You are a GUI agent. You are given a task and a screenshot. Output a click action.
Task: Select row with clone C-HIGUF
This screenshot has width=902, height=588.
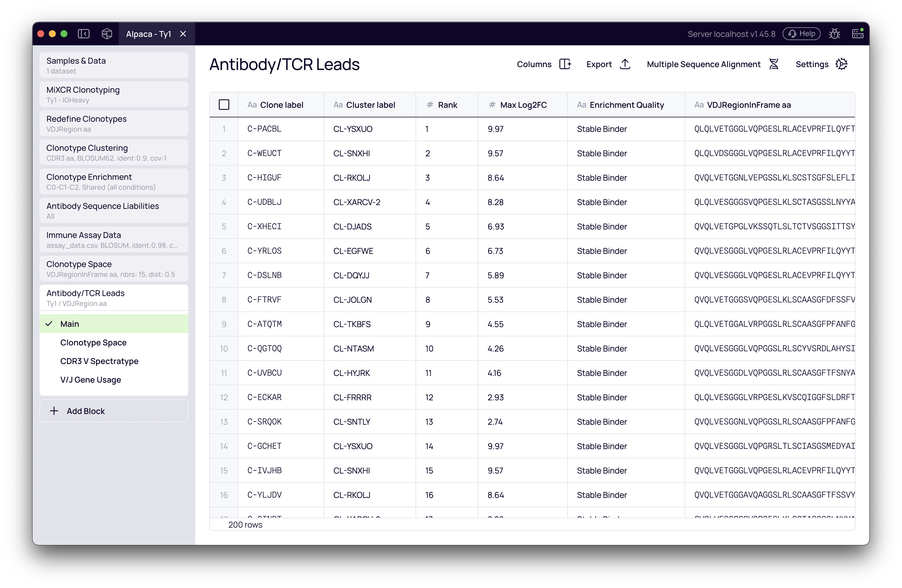[264, 178]
